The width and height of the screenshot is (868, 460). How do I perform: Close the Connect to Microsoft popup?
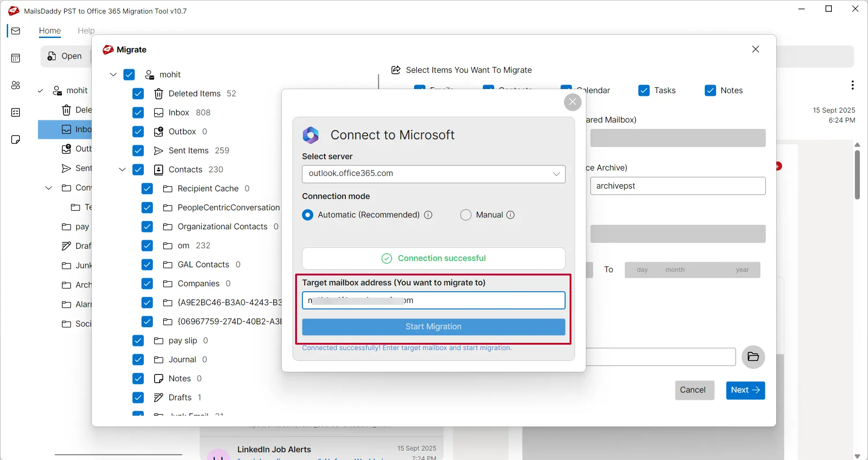[x=572, y=102]
